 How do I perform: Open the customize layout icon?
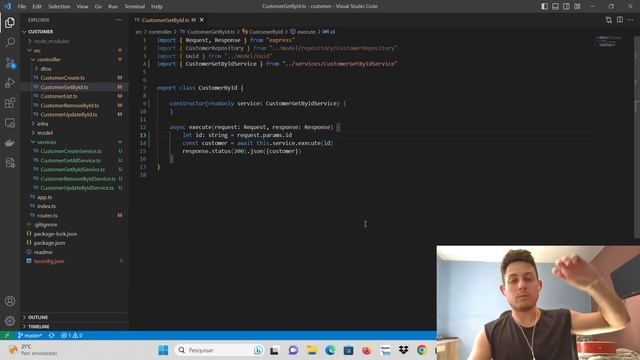pyautogui.click(x=577, y=7)
